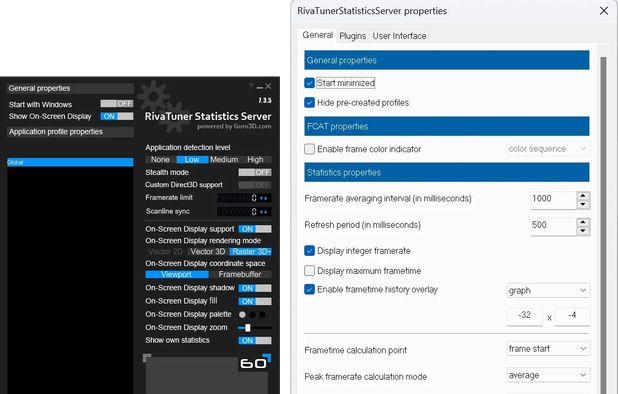Switch to the General tab
This screenshot has width=618, height=394.
(318, 35)
